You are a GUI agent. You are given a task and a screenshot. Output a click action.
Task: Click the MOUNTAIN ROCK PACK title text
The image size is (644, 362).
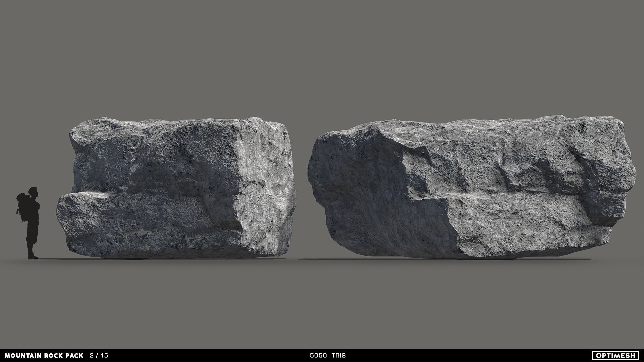point(44,355)
